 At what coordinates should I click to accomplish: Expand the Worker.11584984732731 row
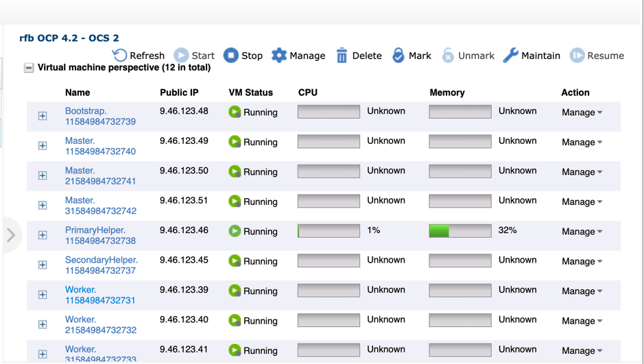pyautogui.click(x=43, y=295)
